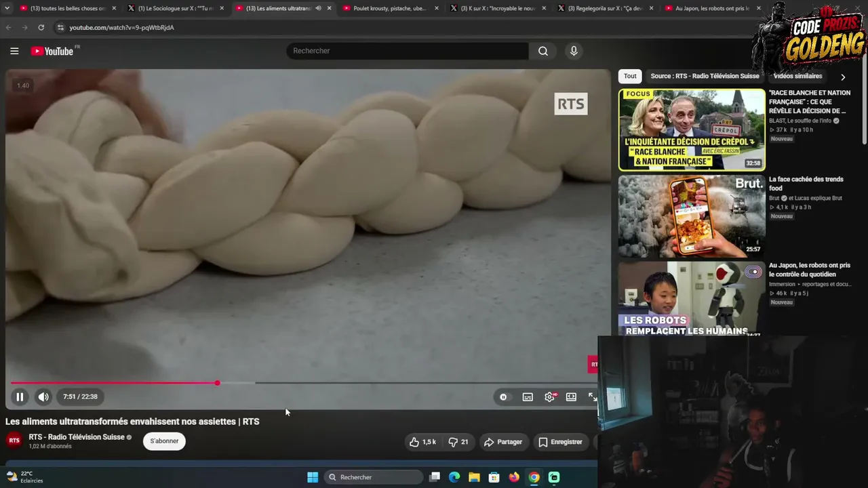Screen dimensions: 868x488
Task: Open Task View on the taskbar
Action: point(435,477)
